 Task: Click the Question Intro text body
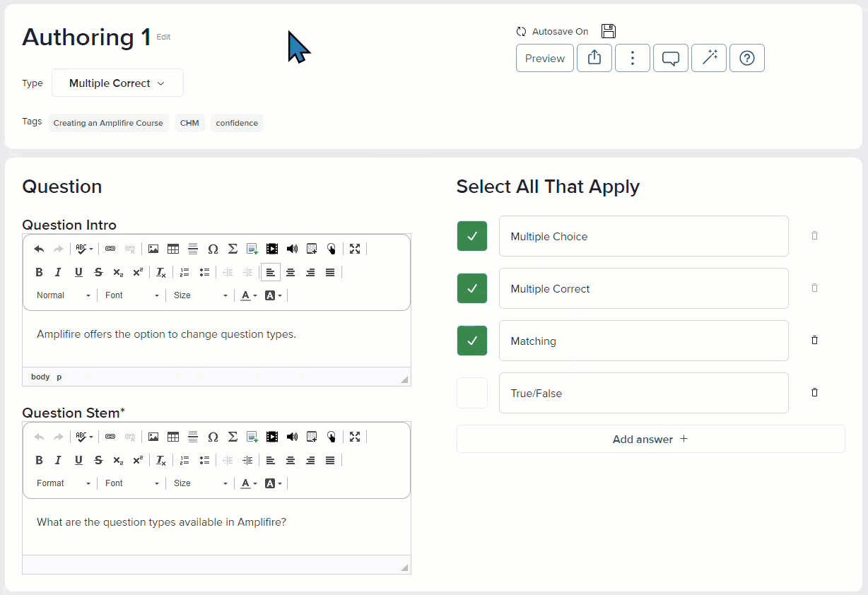pos(216,338)
